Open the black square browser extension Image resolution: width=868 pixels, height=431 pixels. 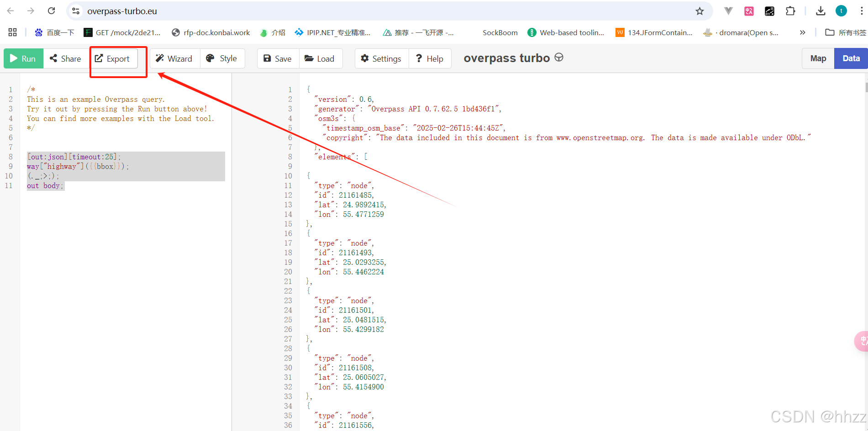[769, 11]
